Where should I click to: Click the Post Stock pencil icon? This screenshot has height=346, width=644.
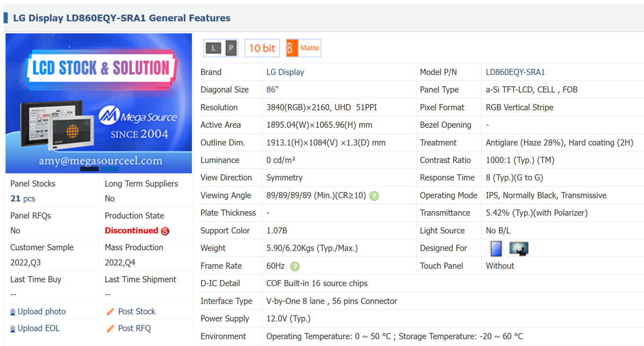110,312
